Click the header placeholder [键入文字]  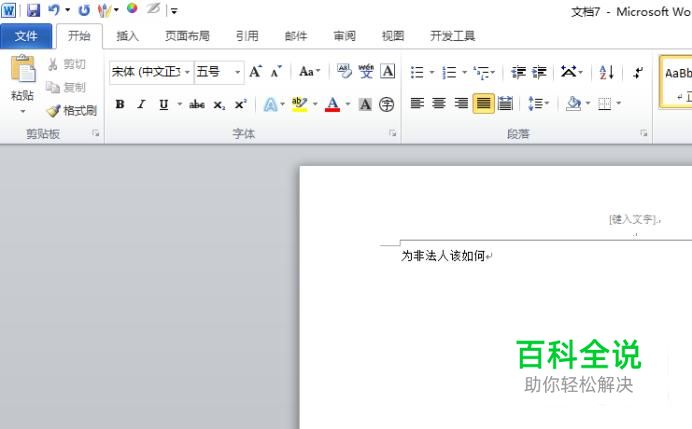click(634, 219)
